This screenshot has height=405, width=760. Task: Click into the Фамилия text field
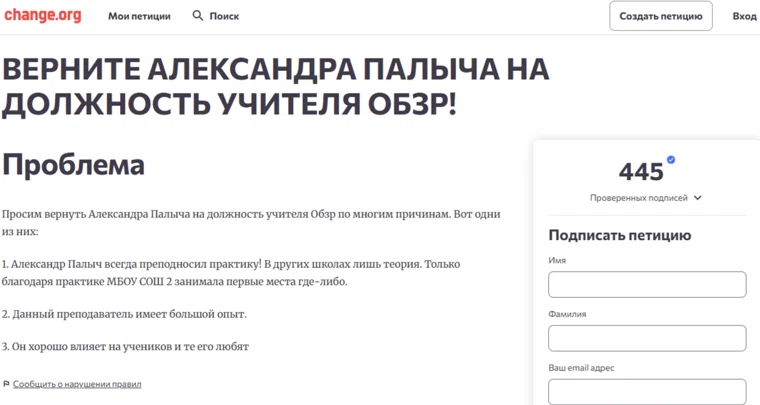[646, 338]
